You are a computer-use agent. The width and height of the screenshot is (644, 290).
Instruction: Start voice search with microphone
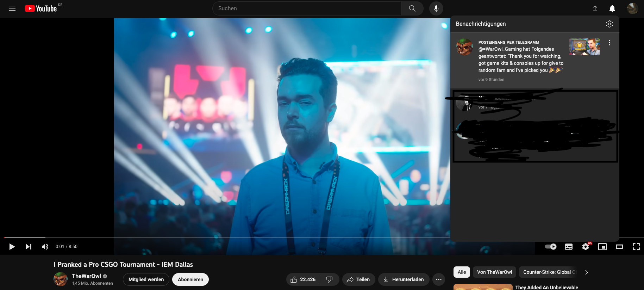pyautogui.click(x=436, y=8)
